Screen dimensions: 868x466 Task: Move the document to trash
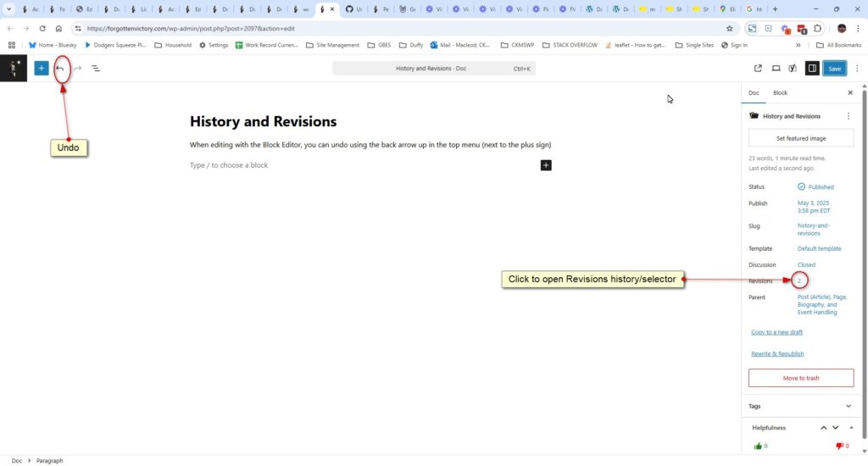801,378
